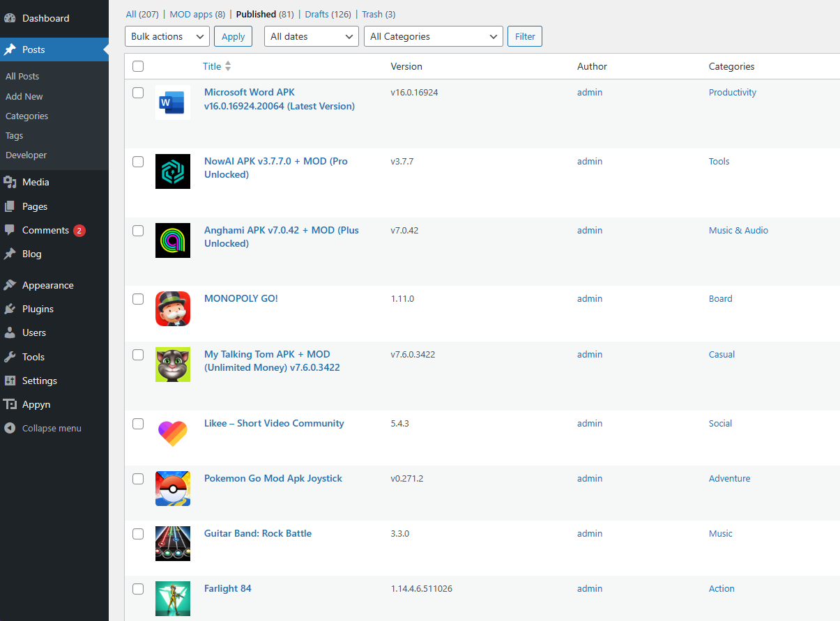Click the Tools wrench icon
840x621 pixels.
point(10,357)
